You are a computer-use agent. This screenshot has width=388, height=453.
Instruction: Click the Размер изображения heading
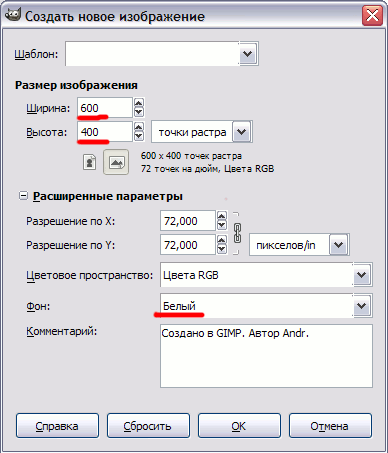click(x=76, y=85)
